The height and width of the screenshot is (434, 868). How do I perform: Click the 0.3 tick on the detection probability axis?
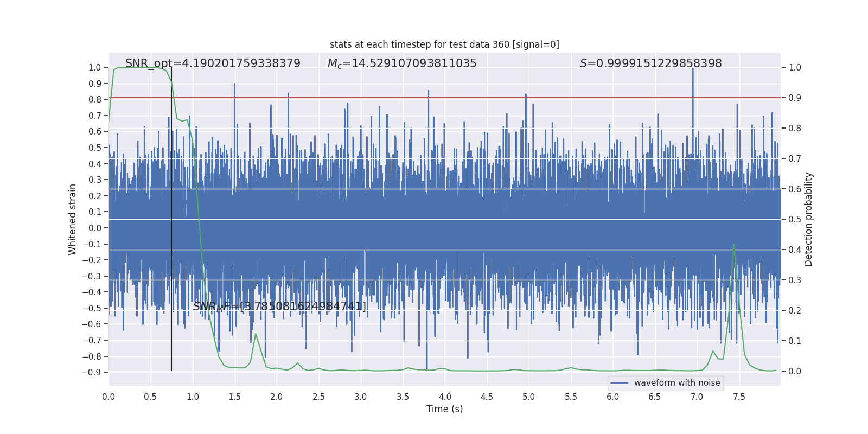point(795,280)
